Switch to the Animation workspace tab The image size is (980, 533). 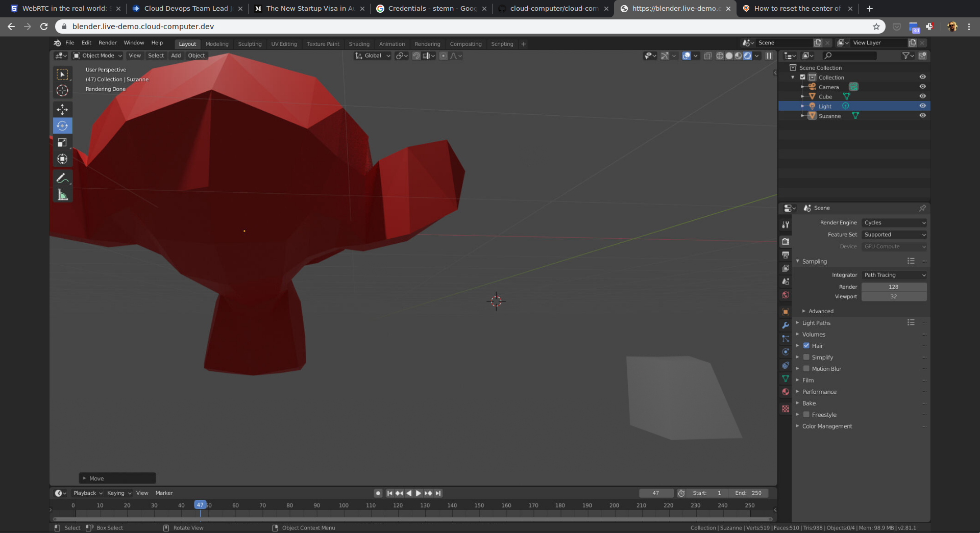(391, 44)
